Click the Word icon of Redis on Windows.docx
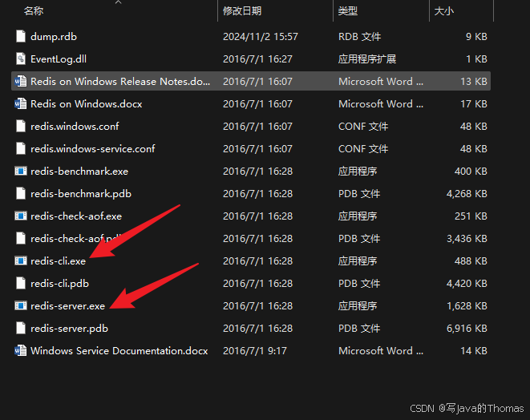The width and height of the screenshot is (530, 420). (21, 103)
